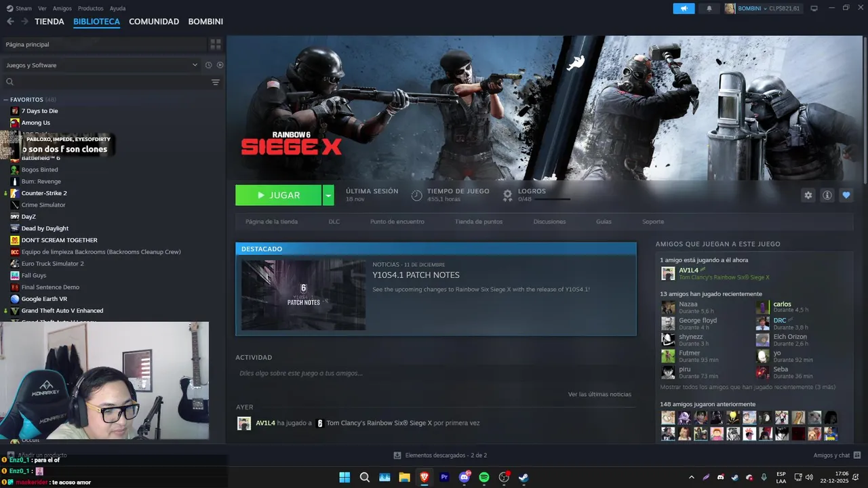The height and width of the screenshot is (488, 868).
Task: Open Y10S4.1 Patch Notes thumbnail
Action: [x=303, y=295]
